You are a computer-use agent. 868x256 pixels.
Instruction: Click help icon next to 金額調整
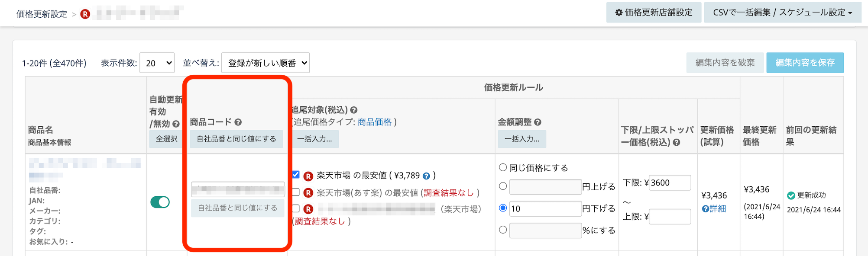[538, 122]
